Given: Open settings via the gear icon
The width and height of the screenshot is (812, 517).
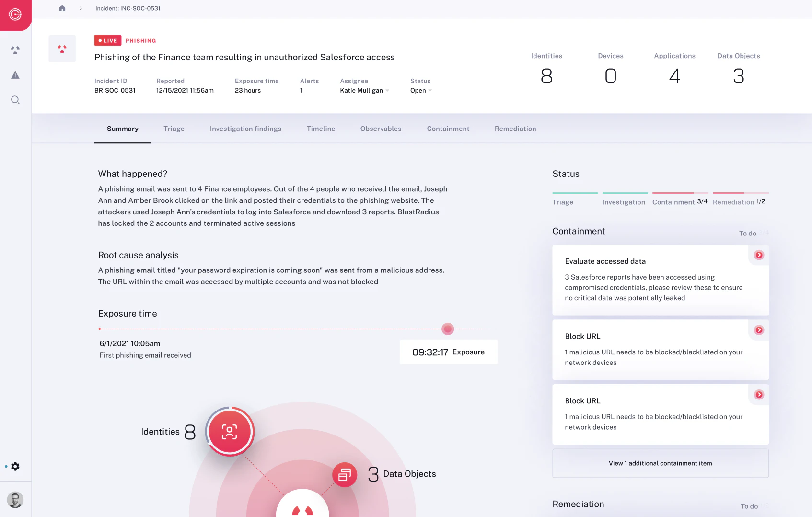Looking at the screenshot, I should pos(15,466).
